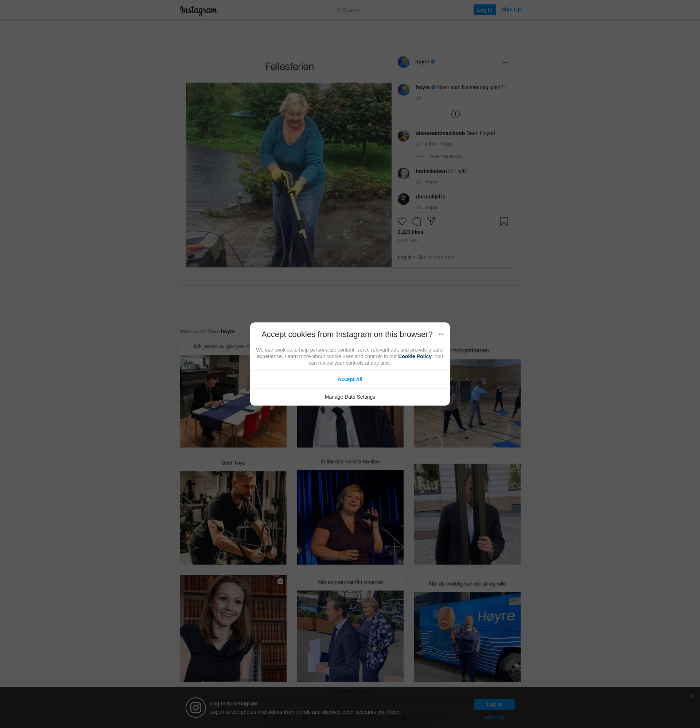Click Accept All cookies button
The width and height of the screenshot is (700, 728).
click(x=349, y=379)
